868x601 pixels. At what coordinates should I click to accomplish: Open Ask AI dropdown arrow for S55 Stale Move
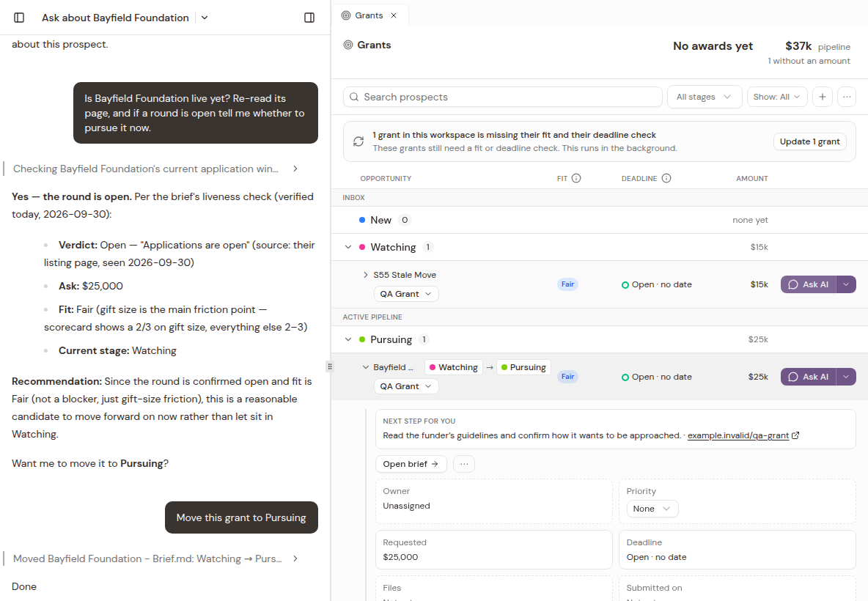846,284
